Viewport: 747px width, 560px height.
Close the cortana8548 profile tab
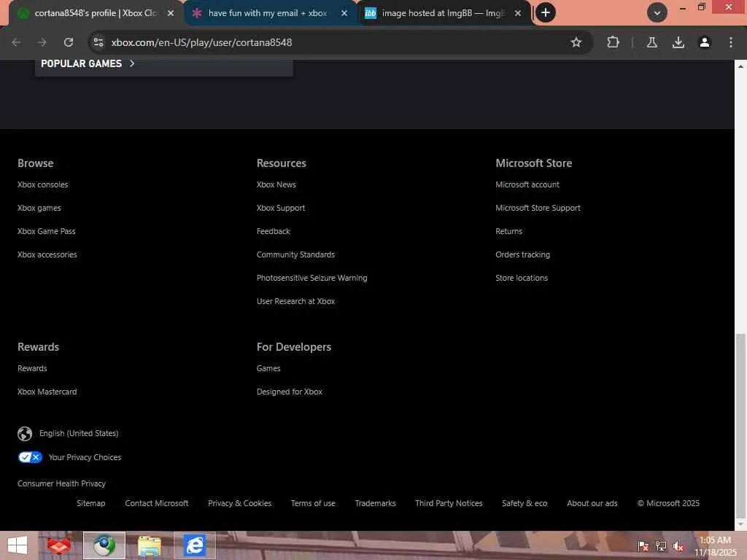tap(171, 13)
